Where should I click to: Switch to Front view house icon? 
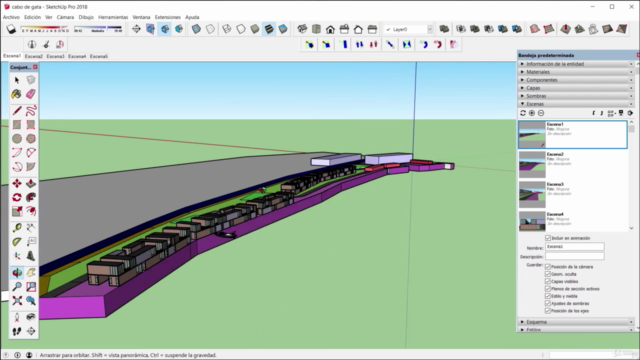coord(330,29)
